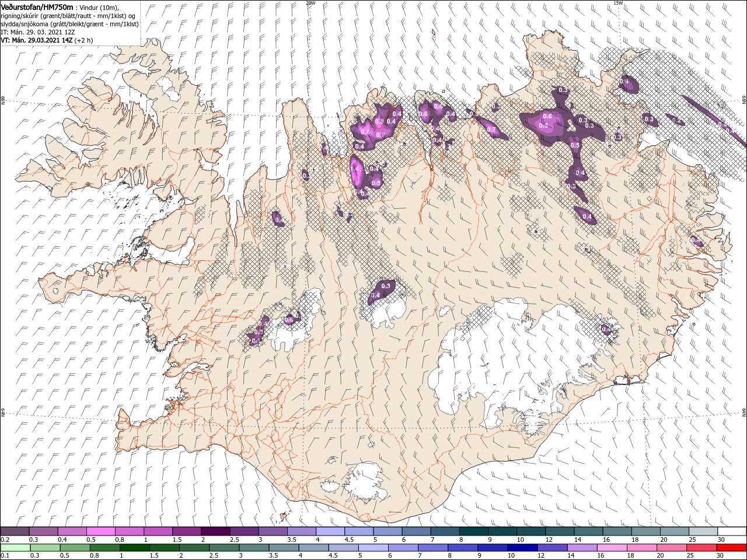
Task: Click the Veðurstofan/HM750m title text
Action: (37, 7)
